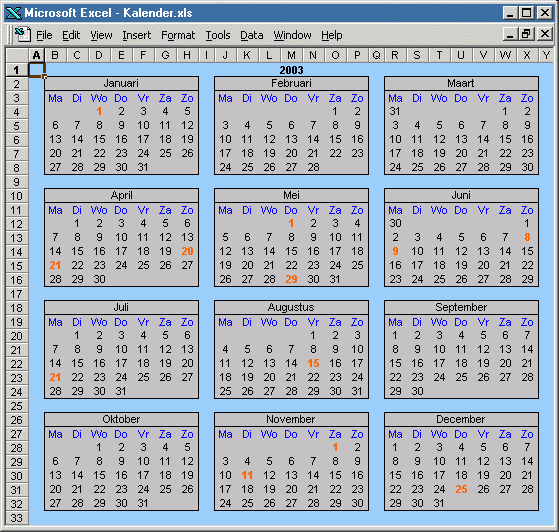
Task: Click the September month header
Action: tap(461, 307)
